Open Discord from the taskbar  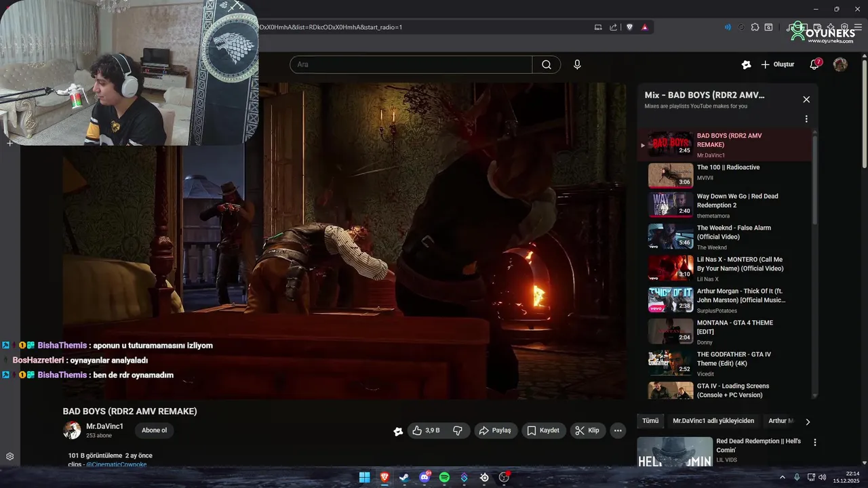[x=425, y=477]
